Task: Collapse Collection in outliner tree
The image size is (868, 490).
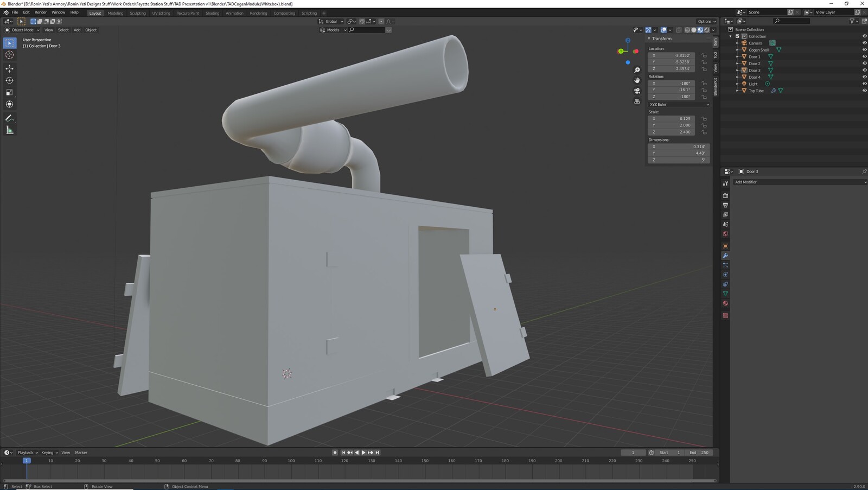Action: [x=731, y=36]
